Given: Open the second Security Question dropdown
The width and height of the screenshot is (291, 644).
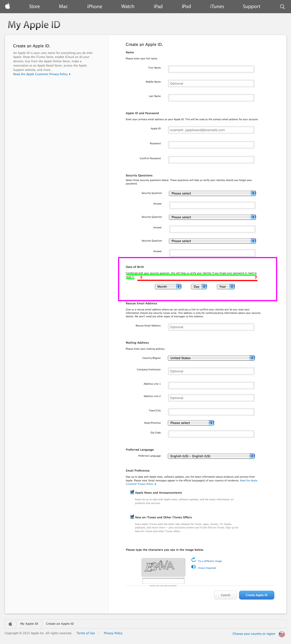Looking at the screenshot, I should point(212,217).
